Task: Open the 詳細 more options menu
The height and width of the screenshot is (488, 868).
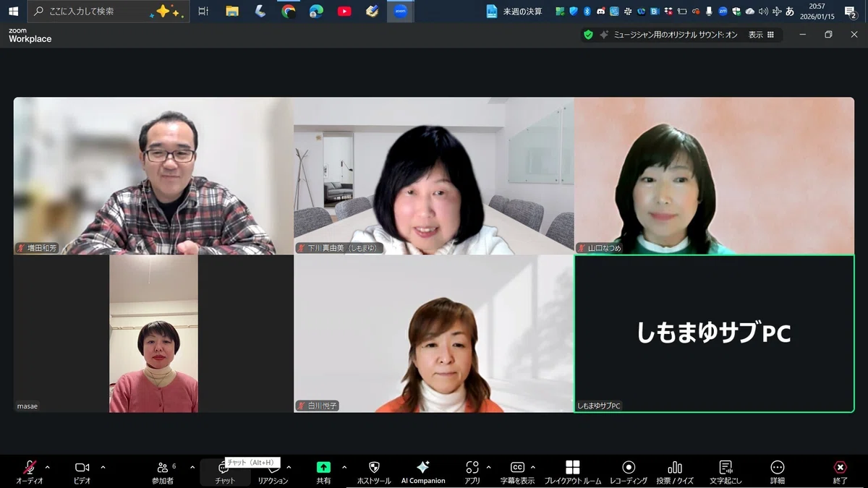Action: (778, 472)
